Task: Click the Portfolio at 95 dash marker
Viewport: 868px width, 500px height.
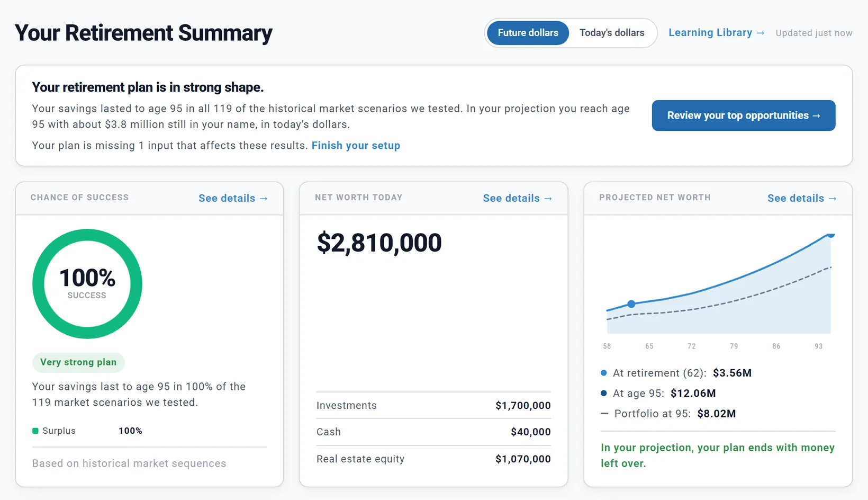Action: 604,414
